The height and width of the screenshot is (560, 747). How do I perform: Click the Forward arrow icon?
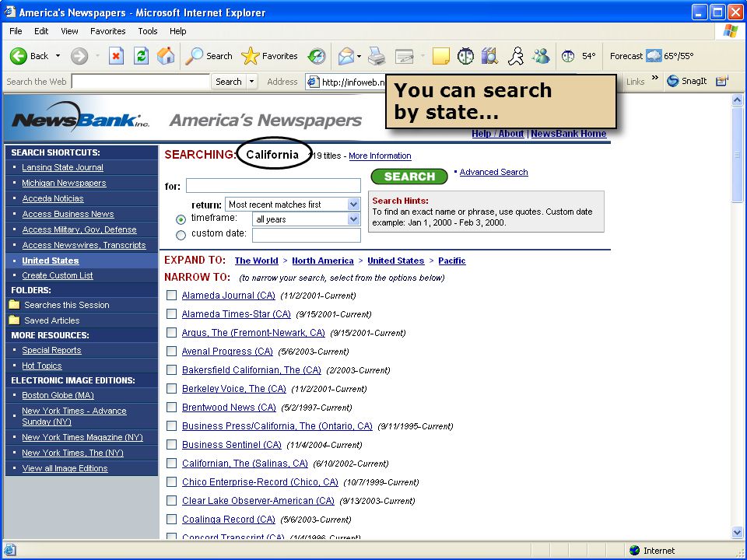(79, 56)
